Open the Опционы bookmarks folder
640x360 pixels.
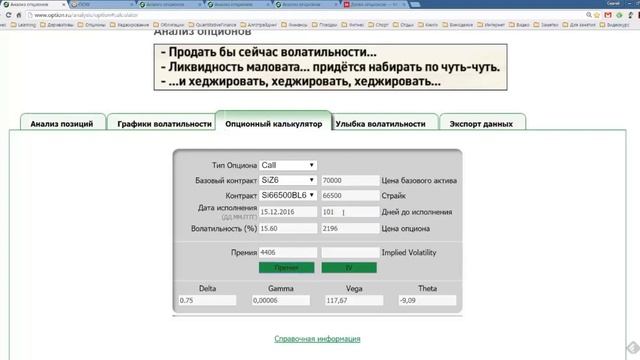[91, 25]
